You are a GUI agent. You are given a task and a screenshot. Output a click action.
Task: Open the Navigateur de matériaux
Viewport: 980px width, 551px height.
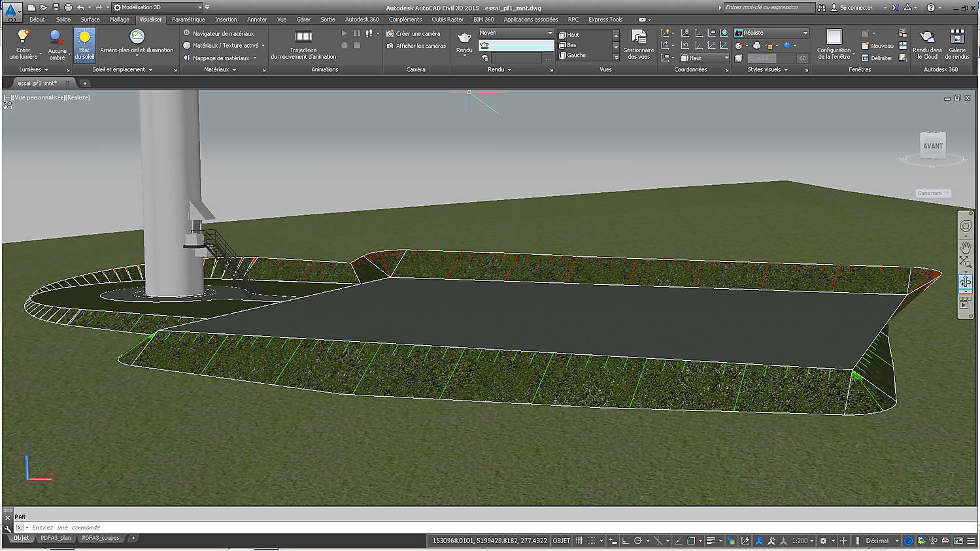(x=222, y=33)
